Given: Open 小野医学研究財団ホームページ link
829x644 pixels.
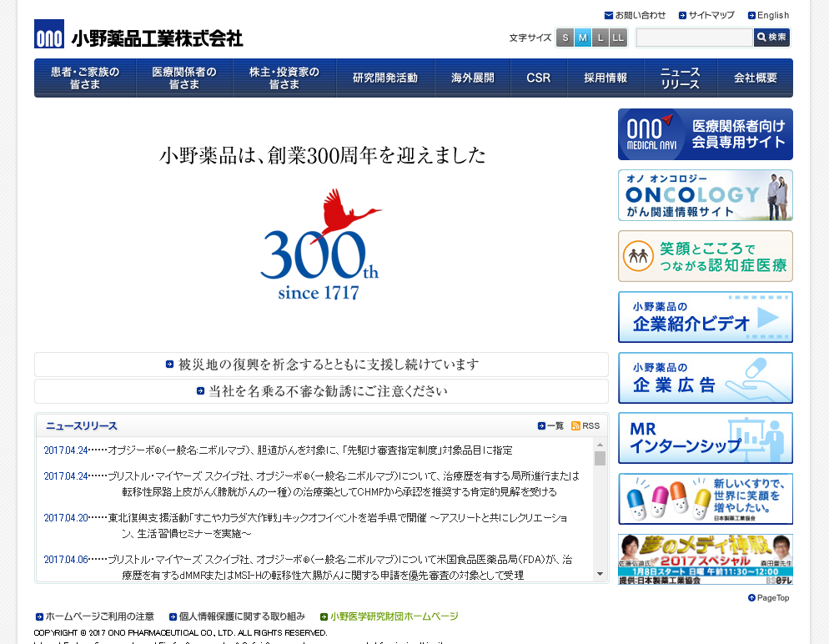Looking at the screenshot, I should (394, 616).
